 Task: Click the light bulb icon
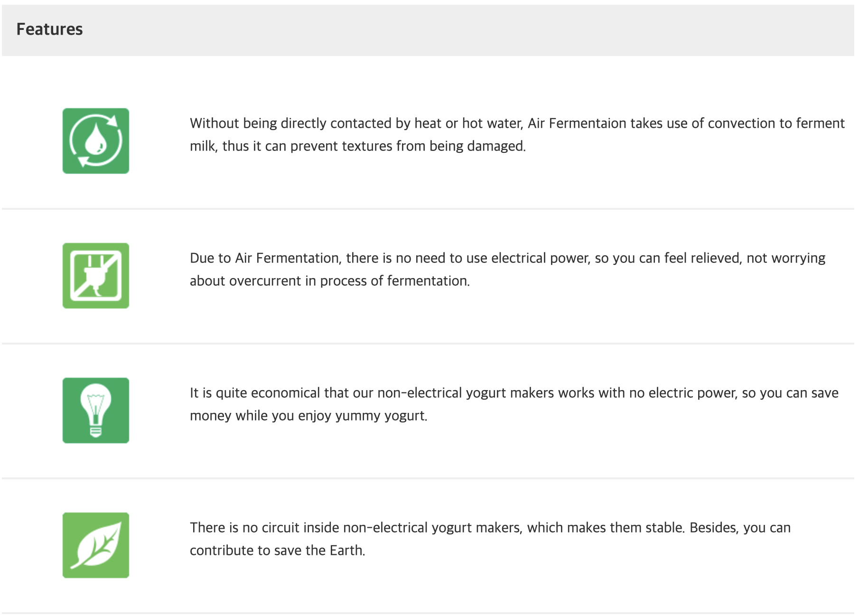tap(96, 411)
